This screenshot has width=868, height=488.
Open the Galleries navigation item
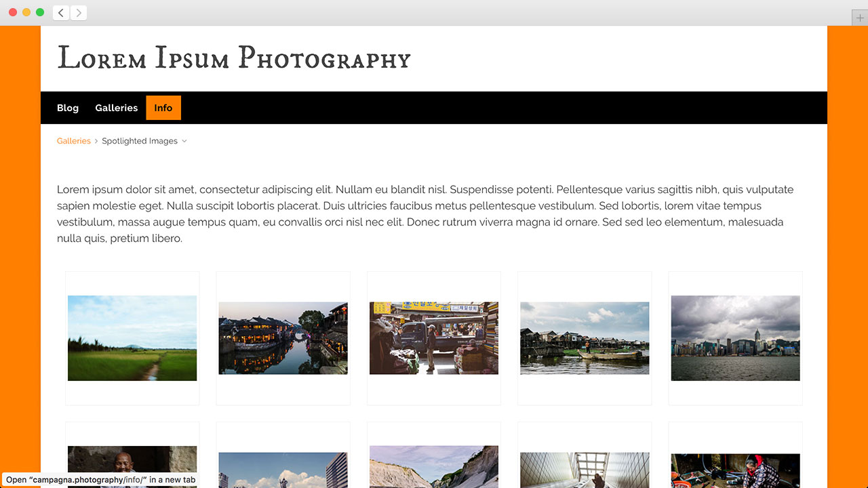click(x=117, y=108)
